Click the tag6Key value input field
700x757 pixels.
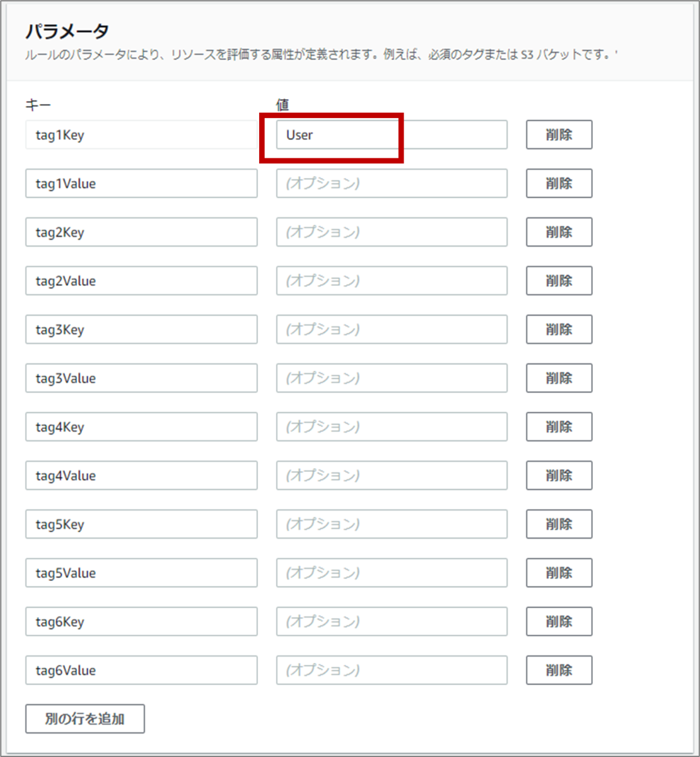[x=392, y=621]
